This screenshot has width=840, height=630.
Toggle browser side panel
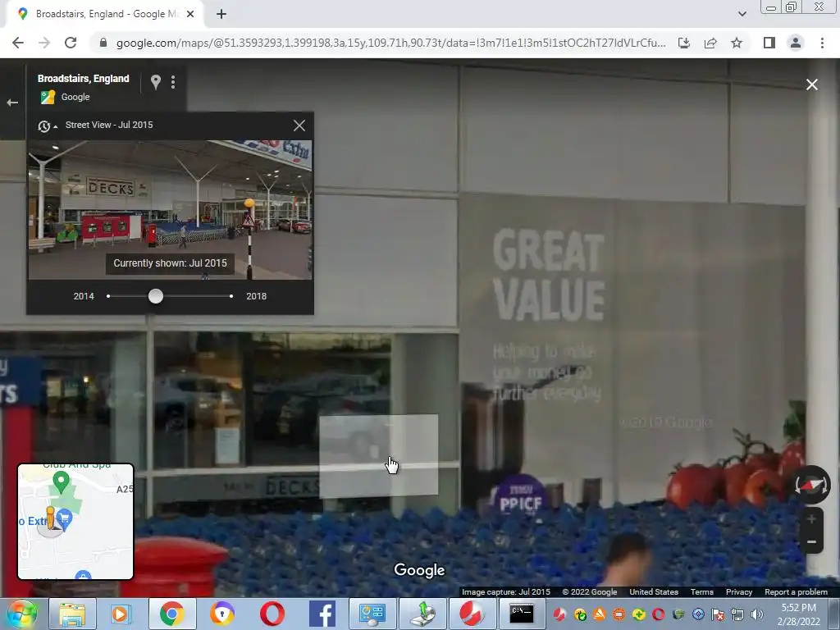[x=769, y=43]
